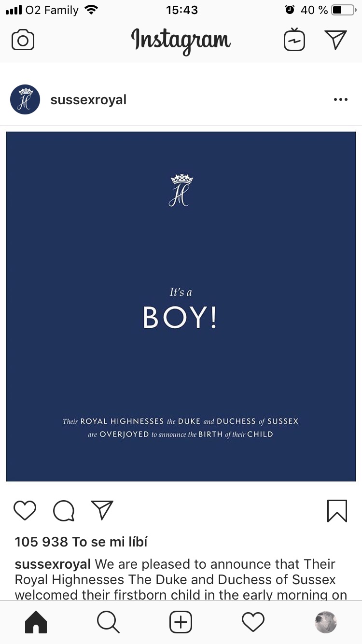Open the sussexroyal profile avatar
The height and width of the screenshot is (644, 362).
(x=25, y=99)
